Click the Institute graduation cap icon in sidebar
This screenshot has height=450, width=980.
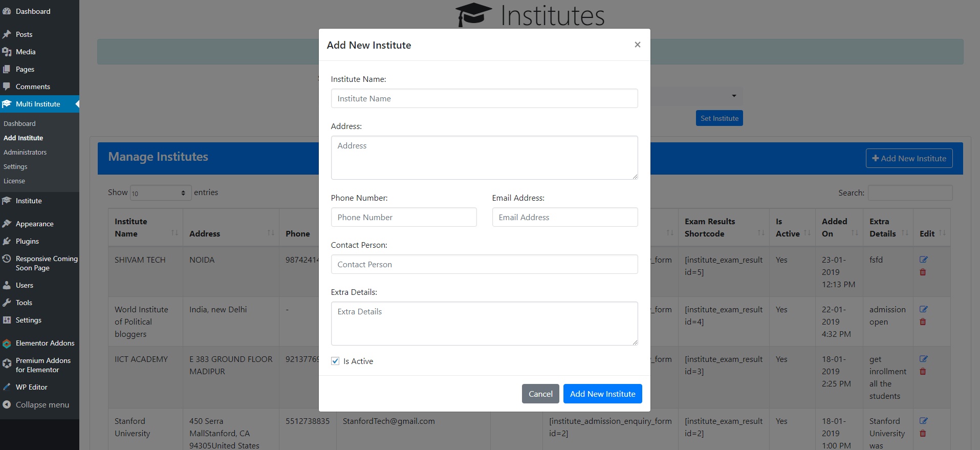[x=7, y=201]
